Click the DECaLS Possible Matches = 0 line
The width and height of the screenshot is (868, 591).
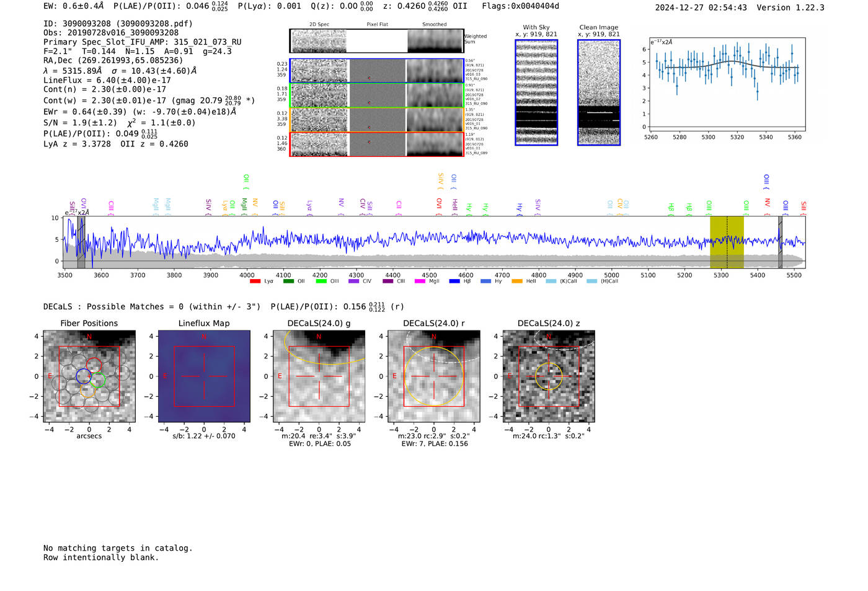click(x=154, y=306)
